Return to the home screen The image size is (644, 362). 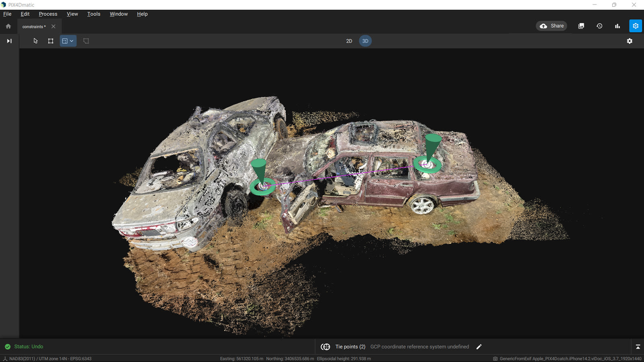click(x=8, y=26)
